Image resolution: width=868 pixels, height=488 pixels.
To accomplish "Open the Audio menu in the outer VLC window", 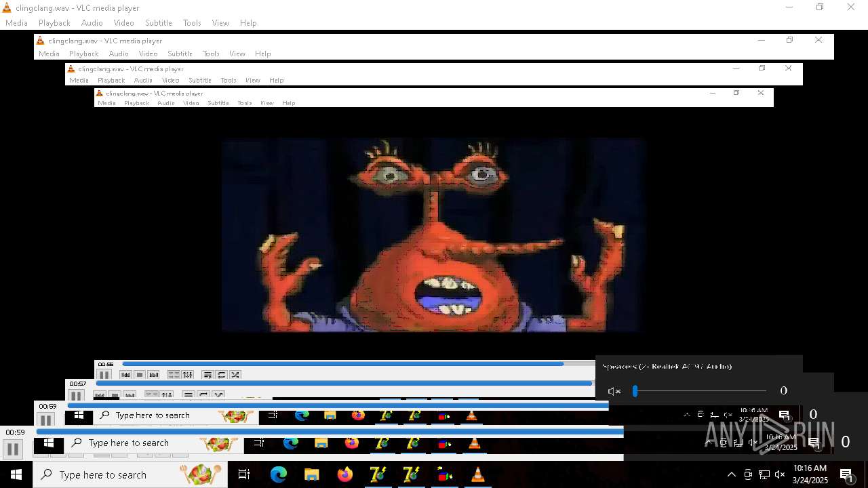I will [x=92, y=23].
